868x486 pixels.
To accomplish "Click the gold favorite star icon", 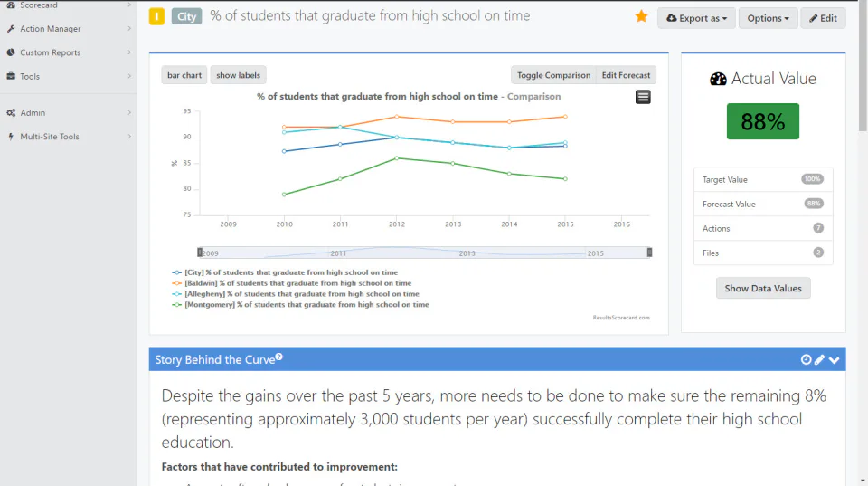I will [x=641, y=16].
